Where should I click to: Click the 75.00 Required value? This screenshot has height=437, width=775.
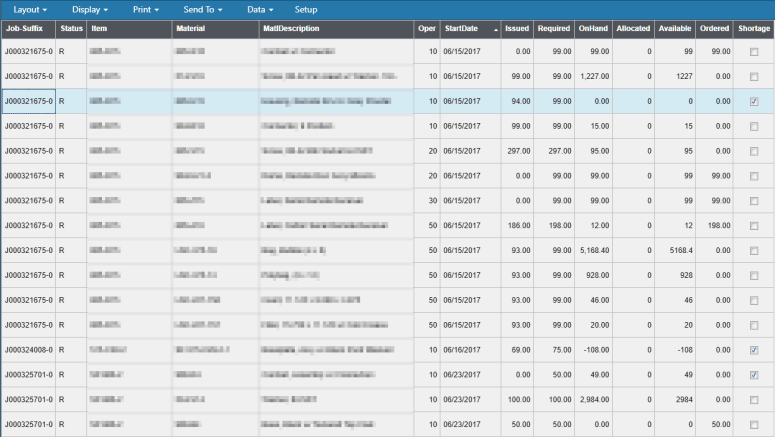click(561, 350)
